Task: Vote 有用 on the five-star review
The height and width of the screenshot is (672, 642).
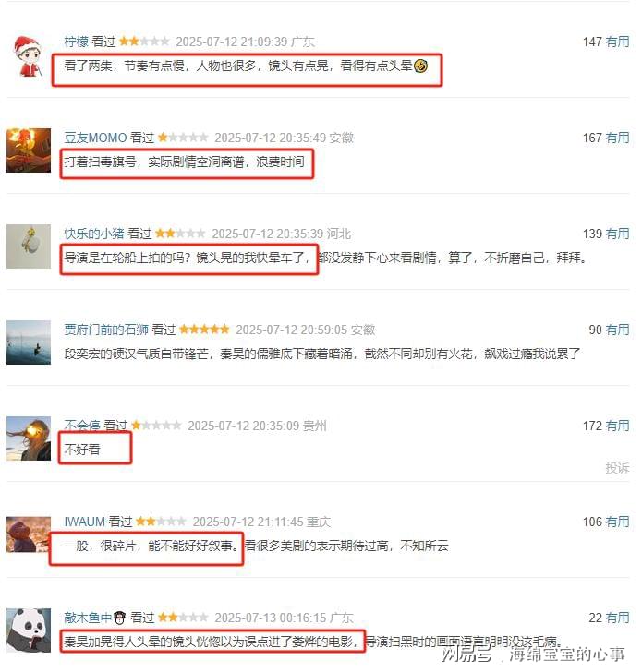Action: tap(618, 330)
